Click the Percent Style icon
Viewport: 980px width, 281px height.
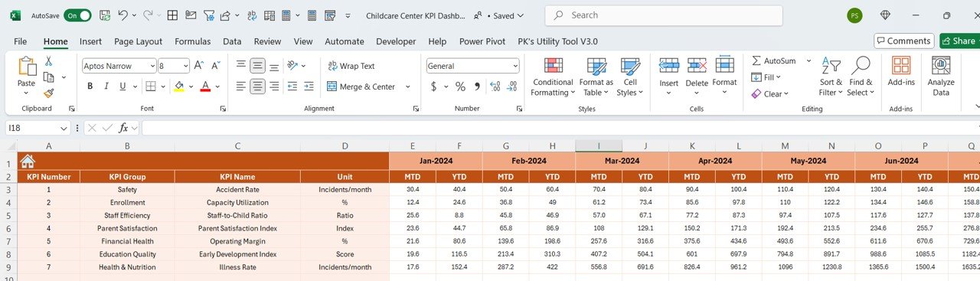point(460,87)
